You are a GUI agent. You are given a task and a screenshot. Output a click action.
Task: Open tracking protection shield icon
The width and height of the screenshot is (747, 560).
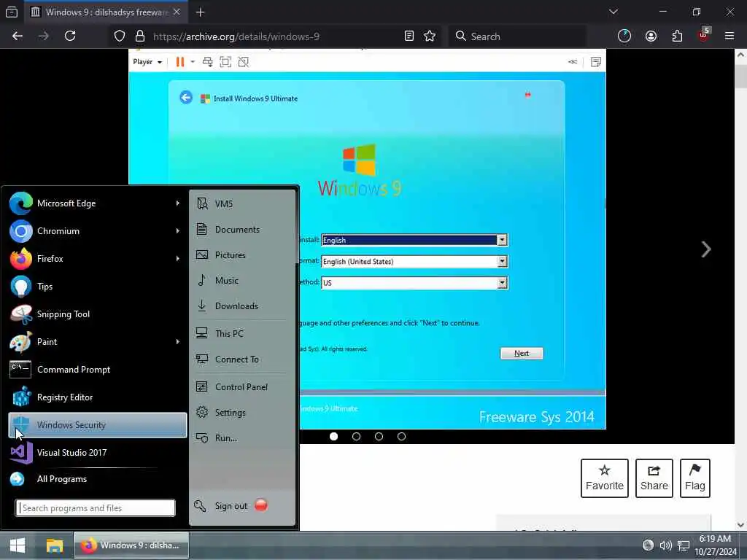pyautogui.click(x=120, y=36)
